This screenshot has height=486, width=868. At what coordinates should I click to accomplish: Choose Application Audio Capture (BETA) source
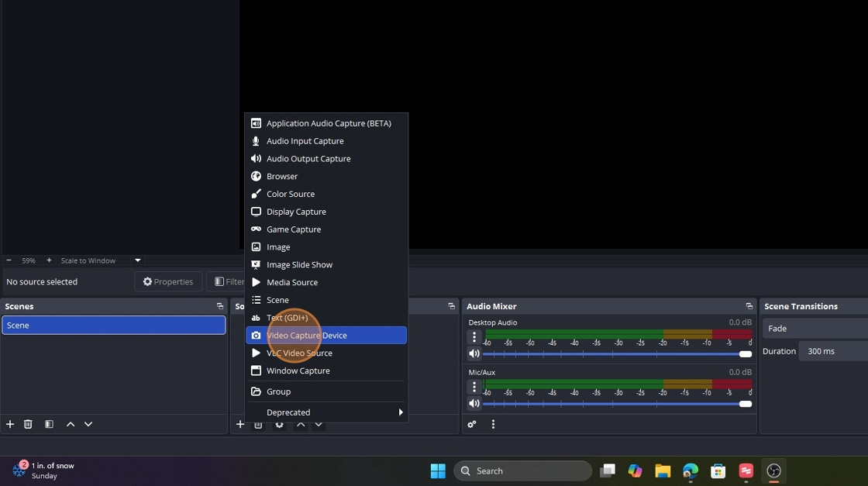(x=326, y=123)
